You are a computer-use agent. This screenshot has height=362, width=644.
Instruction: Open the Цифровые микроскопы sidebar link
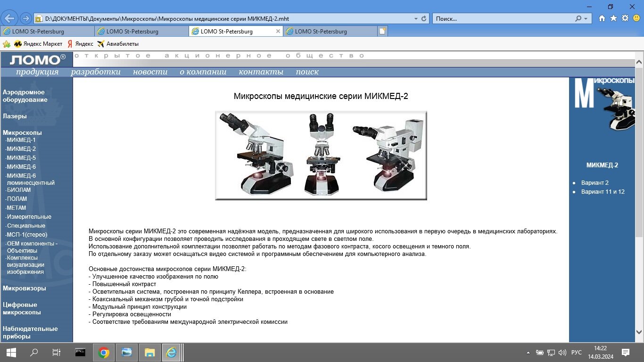tap(22, 308)
